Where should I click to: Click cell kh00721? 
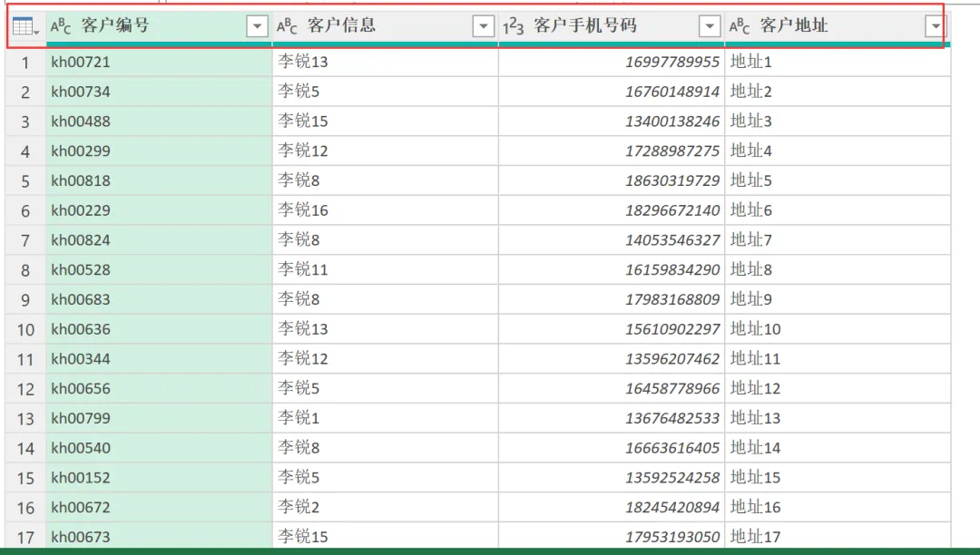tap(160, 62)
